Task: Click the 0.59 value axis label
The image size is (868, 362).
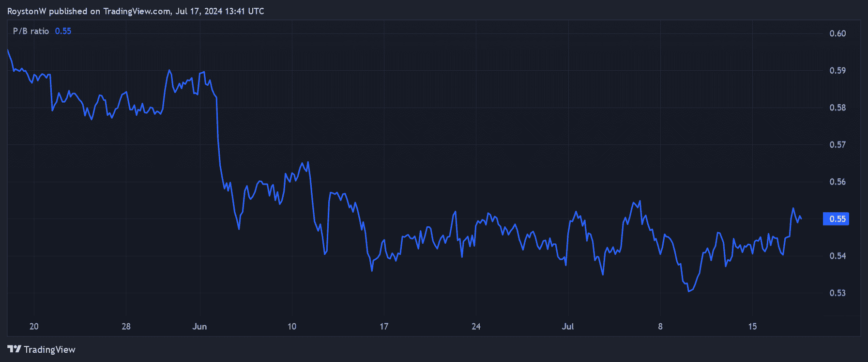Action: pyautogui.click(x=838, y=71)
